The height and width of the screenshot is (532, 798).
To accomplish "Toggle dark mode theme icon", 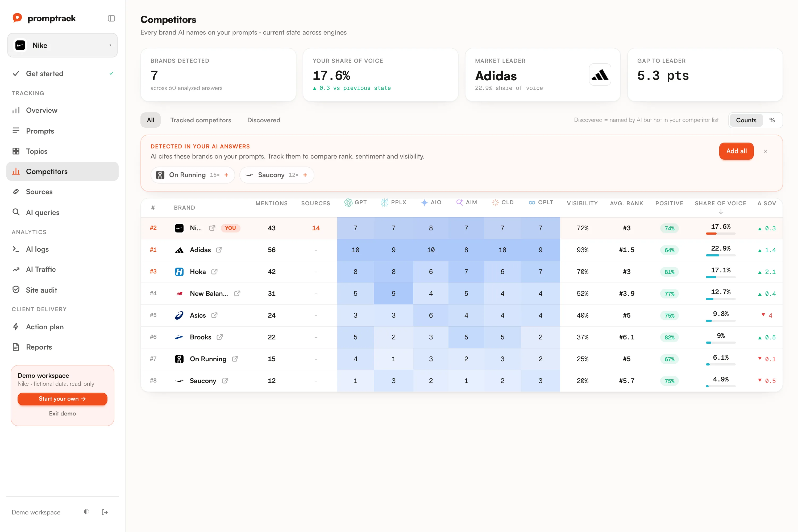I will pos(86,512).
